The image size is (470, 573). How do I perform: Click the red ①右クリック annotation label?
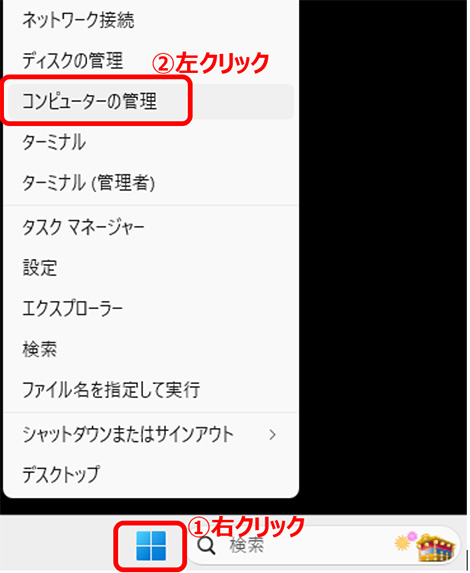coord(246,527)
